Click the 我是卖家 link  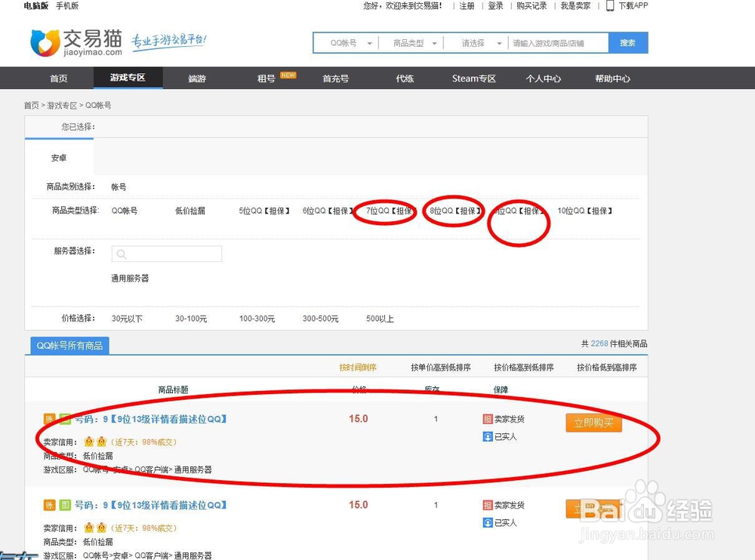click(575, 6)
